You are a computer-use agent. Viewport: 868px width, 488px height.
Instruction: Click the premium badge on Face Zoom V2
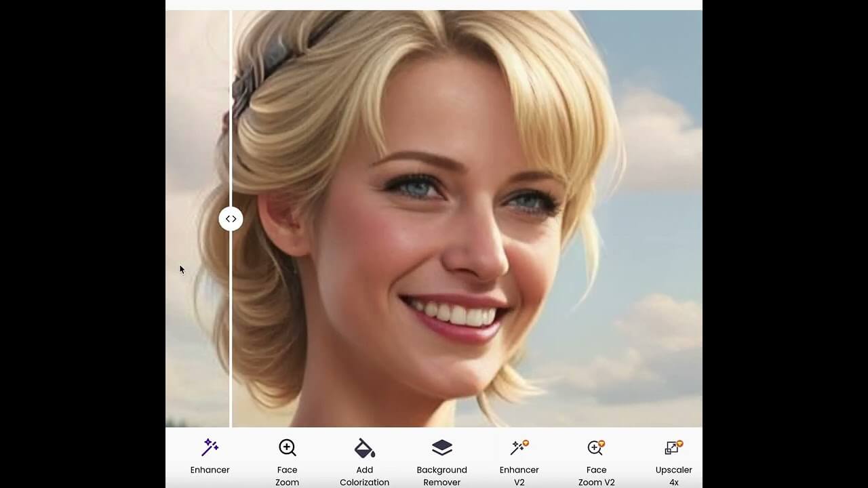(x=601, y=444)
